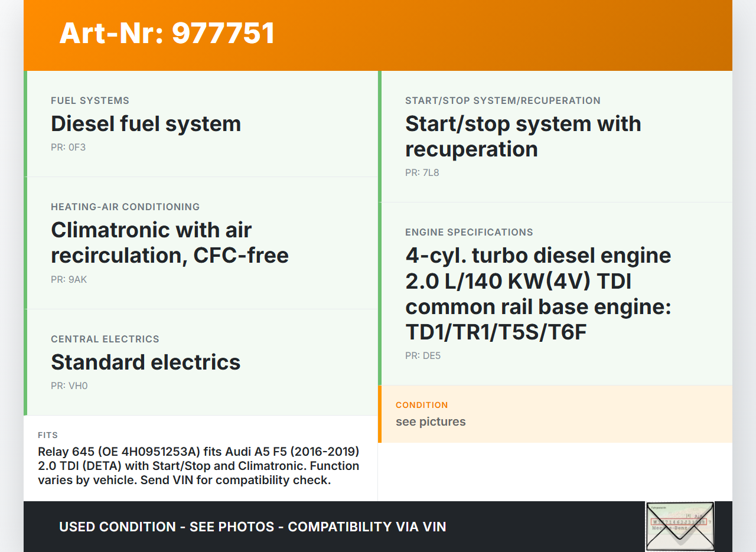Screen dimensions: 756x552
Task: Click the Art-Nr: 977751 heading
Action: (x=167, y=33)
